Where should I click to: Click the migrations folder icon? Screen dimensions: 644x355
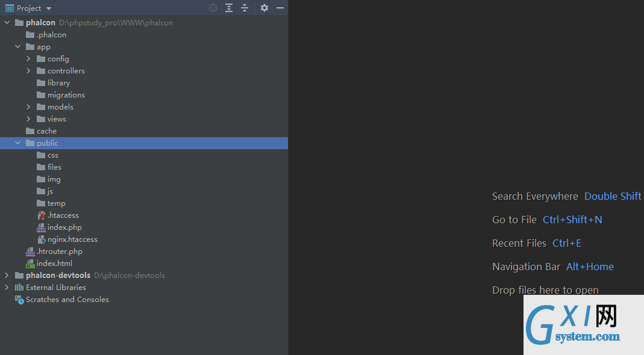pos(40,95)
